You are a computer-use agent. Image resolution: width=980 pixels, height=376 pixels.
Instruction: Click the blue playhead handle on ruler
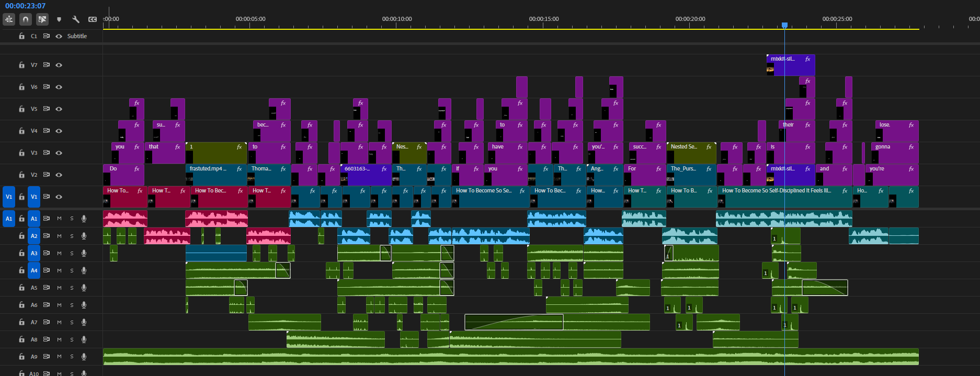pyautogui.click(x=784, y=25)
